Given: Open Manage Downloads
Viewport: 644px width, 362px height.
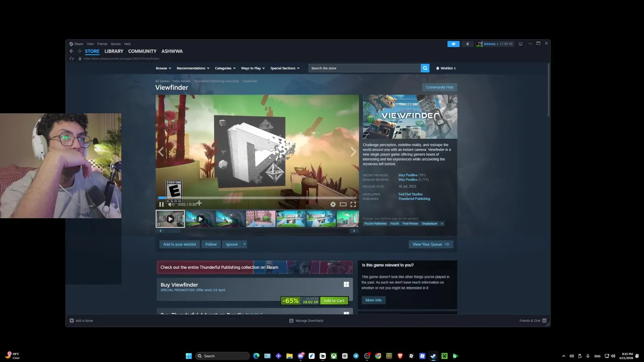Looking at the screenshot, I should point(306,320).
